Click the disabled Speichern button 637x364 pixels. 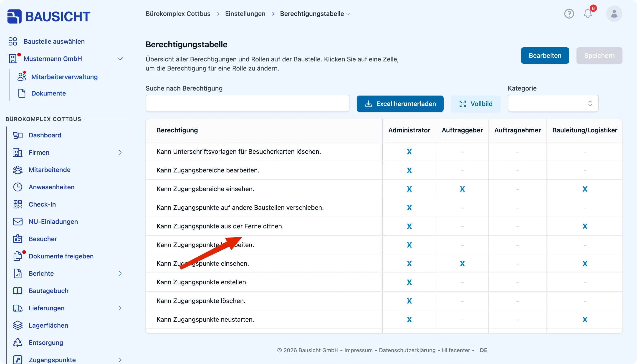[x=599, y=56]
